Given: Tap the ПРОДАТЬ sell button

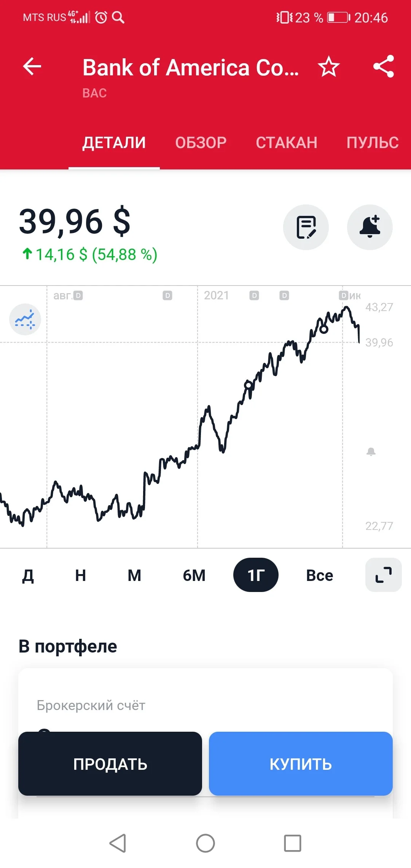Looking at the screenshot, I should click(110, 764).
